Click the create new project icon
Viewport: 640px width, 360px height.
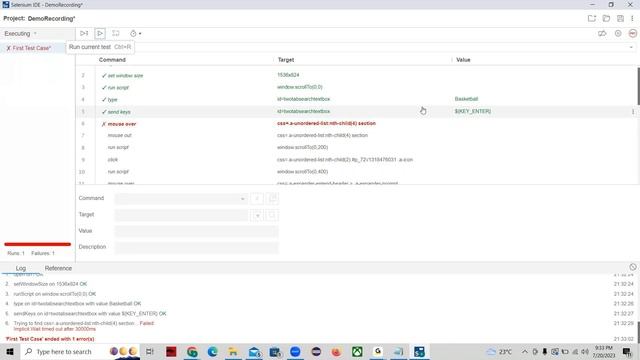pos(591,18)
